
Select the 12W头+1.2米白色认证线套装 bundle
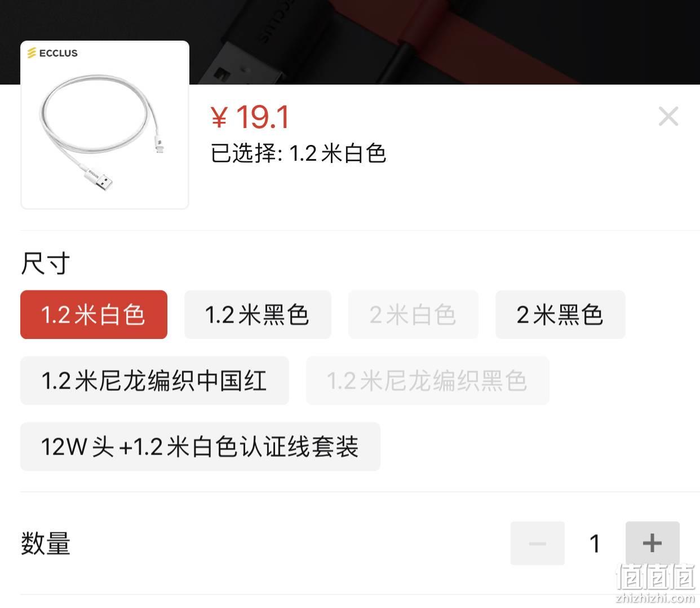coord(200,447)
